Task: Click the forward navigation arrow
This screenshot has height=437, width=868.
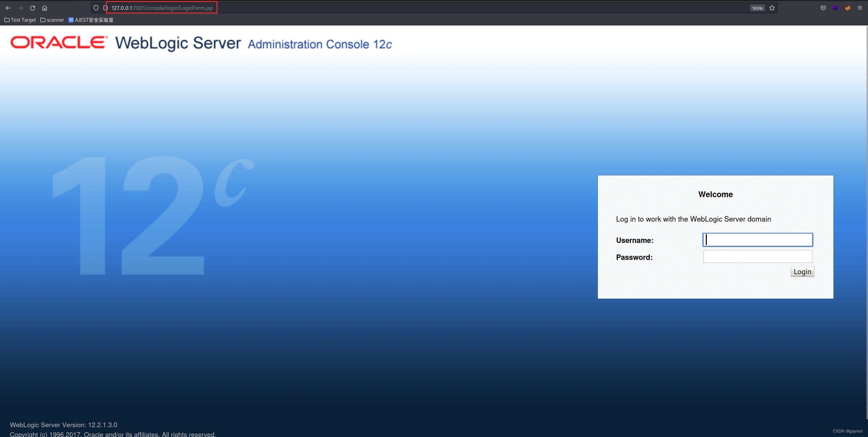Action: tap(20, 8)
